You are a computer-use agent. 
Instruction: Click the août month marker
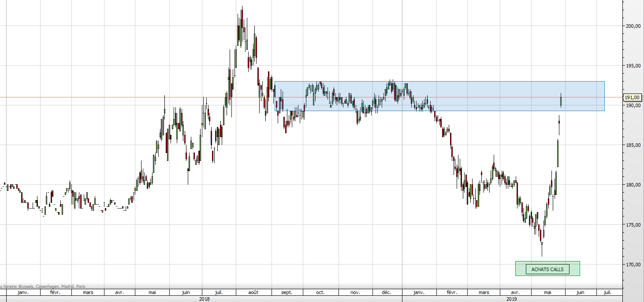(253, 292)
